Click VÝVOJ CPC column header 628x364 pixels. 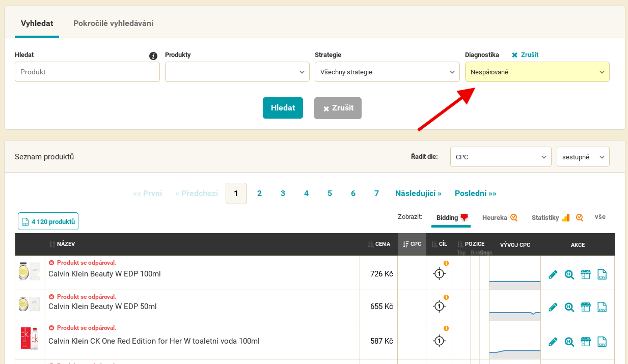(515, 245)
